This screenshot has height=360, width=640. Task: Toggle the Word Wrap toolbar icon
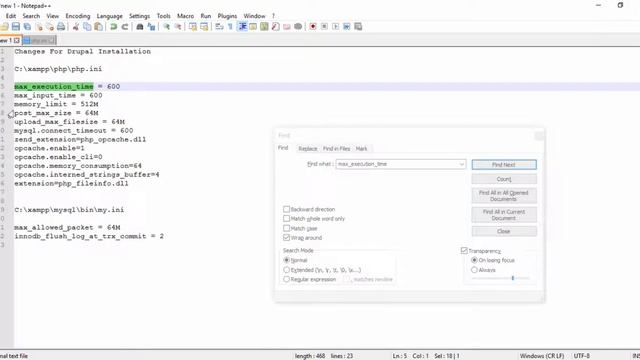(x=219, y=27)
